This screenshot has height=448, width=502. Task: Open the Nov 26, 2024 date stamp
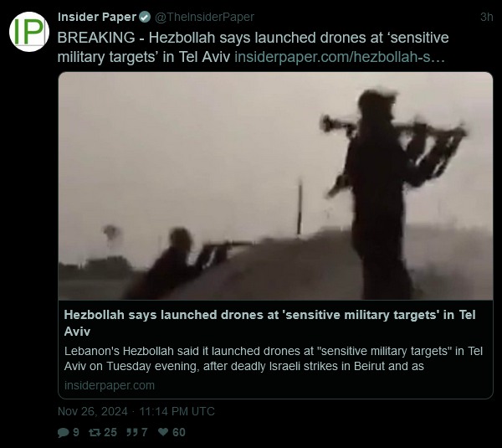click(136, 411)
